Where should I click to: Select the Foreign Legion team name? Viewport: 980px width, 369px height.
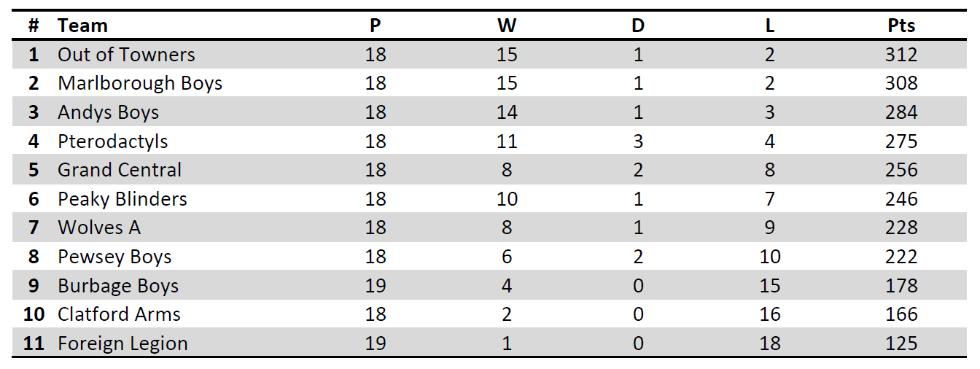click(x=122, y=343)
